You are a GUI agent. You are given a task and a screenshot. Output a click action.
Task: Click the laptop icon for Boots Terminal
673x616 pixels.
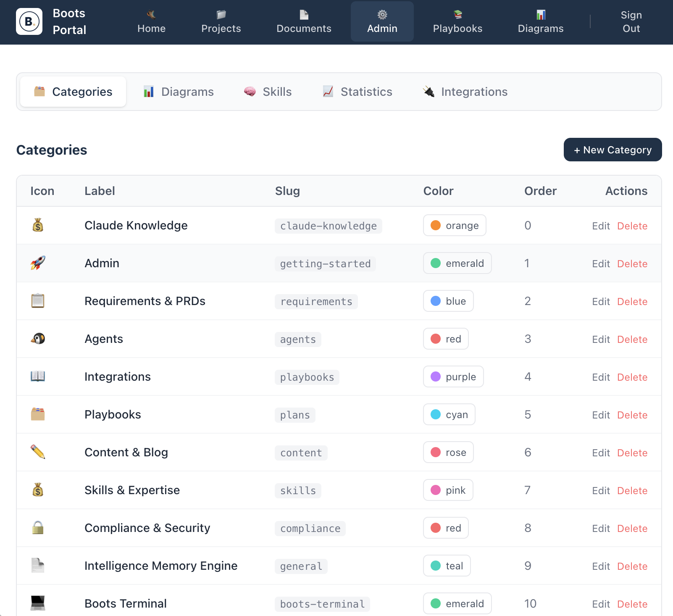[38, 603]
